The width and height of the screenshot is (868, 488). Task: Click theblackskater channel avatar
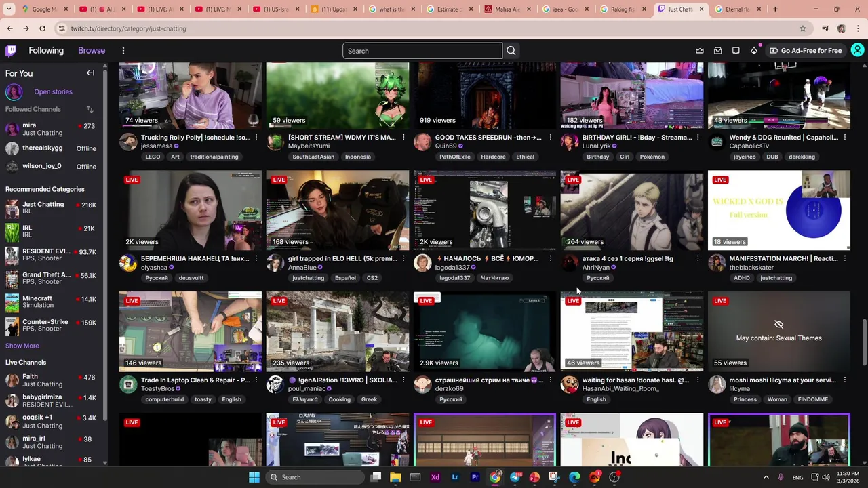(717, 263)
